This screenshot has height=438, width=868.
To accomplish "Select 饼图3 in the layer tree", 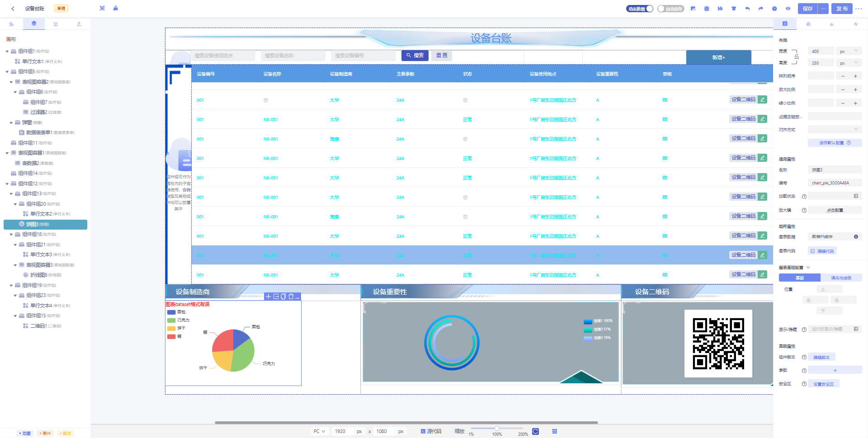I will [x=45, y=224].
